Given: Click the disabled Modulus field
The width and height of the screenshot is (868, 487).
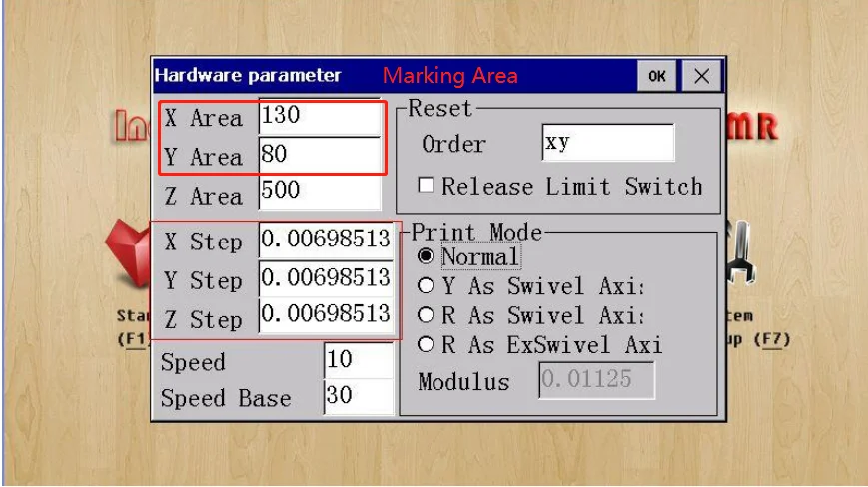Looking at the screenshot, I should point(596,380).
